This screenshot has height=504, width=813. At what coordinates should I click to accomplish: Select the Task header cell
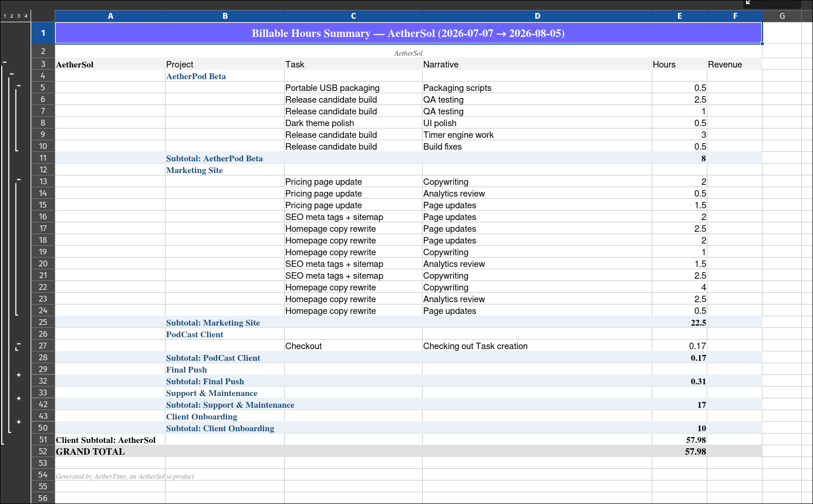[x=353, y=65]
